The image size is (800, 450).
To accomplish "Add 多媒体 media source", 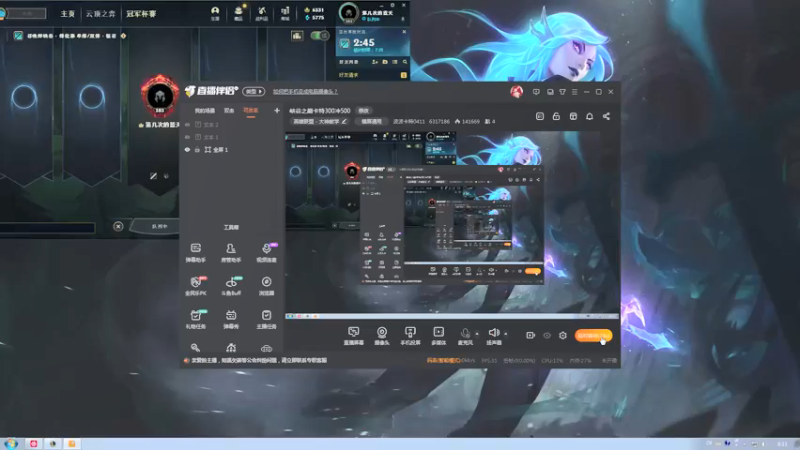I will pyautogui.click(x=439, y=336).
